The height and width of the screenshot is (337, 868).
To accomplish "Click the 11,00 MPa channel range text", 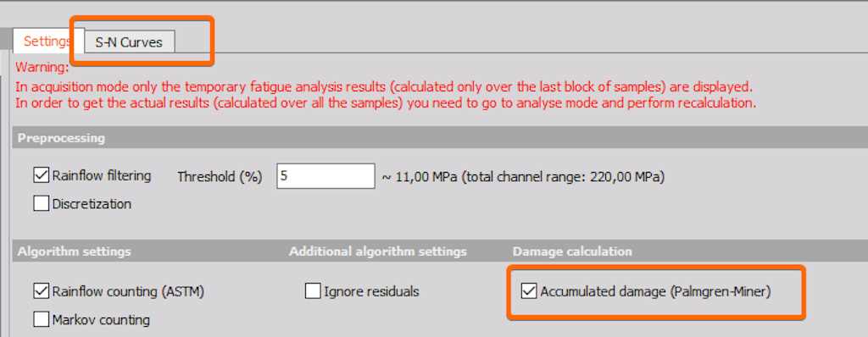I will pos(524,177).
